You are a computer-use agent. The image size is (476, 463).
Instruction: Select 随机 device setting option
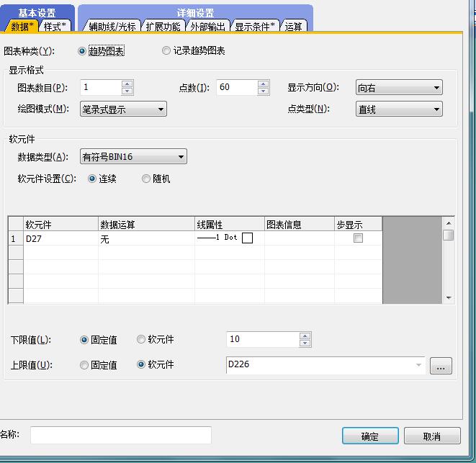click(x=146, y=179)
